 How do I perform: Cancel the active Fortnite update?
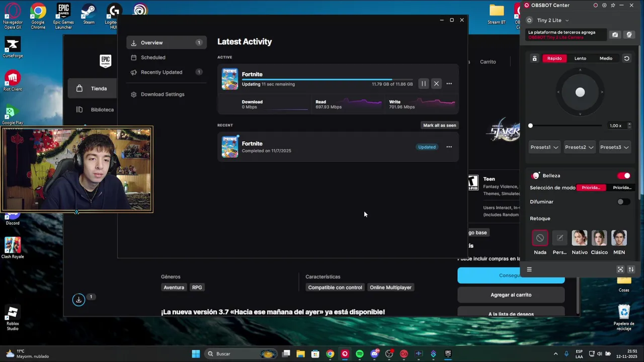[436, 84]
